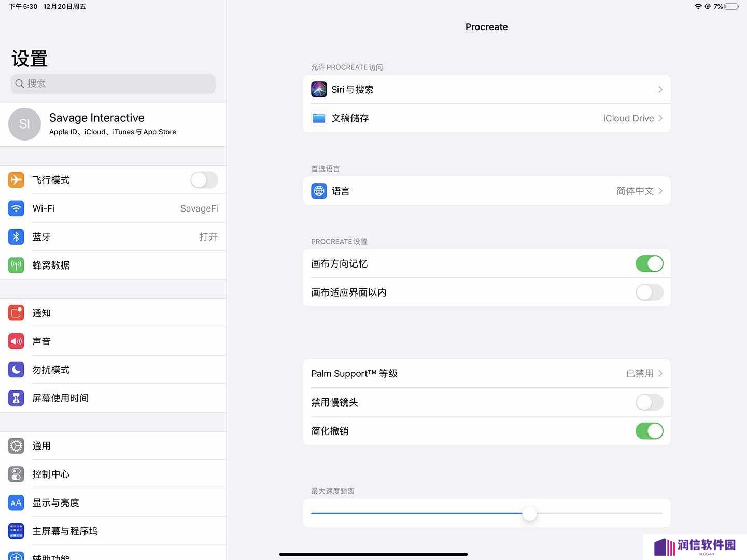
Task: Tap the blue folder icon for 文稿储存
Action: pos(319,118)
